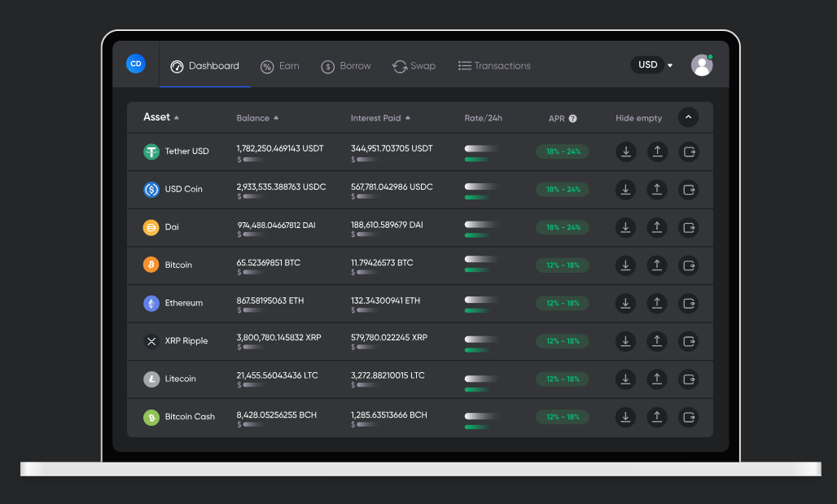This screenshot has height=504, width=837.
Task: Click the 18% - 24% APR badge for Tether USD
Action: click(x=563, y=151)
